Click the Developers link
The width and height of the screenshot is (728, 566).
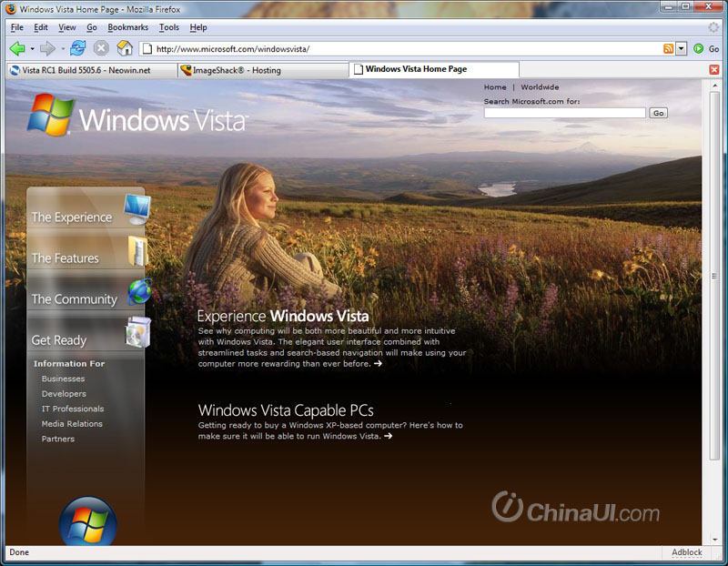(64, 394)
